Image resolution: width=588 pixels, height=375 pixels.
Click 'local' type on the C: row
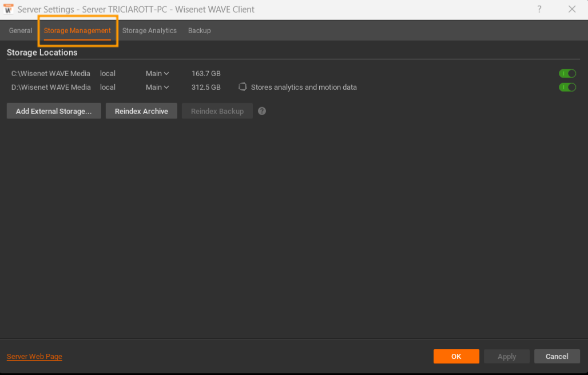pos(108,74)
